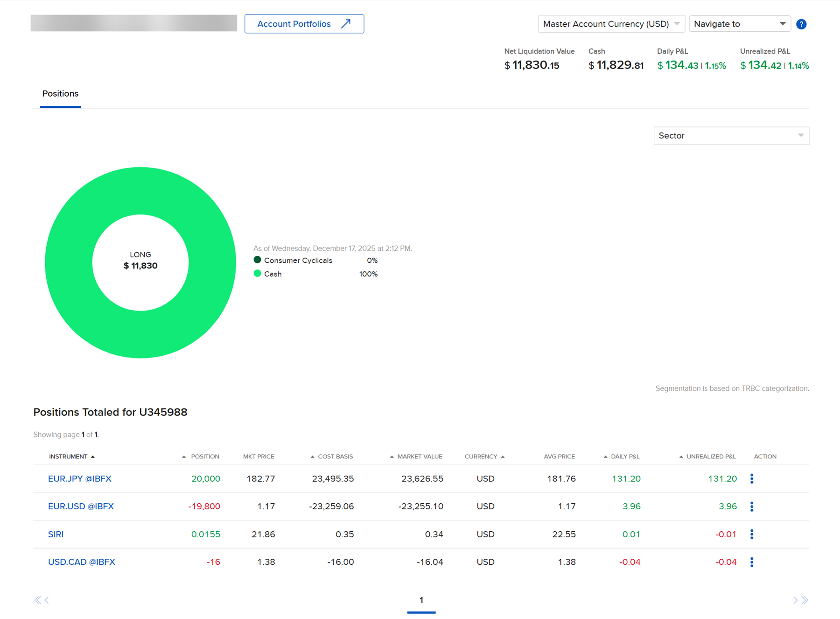The width and height of the screenshot is (840, 619).
Task: Open the three-dot action menu for EUR.JPY
Action: coord(752,478)
